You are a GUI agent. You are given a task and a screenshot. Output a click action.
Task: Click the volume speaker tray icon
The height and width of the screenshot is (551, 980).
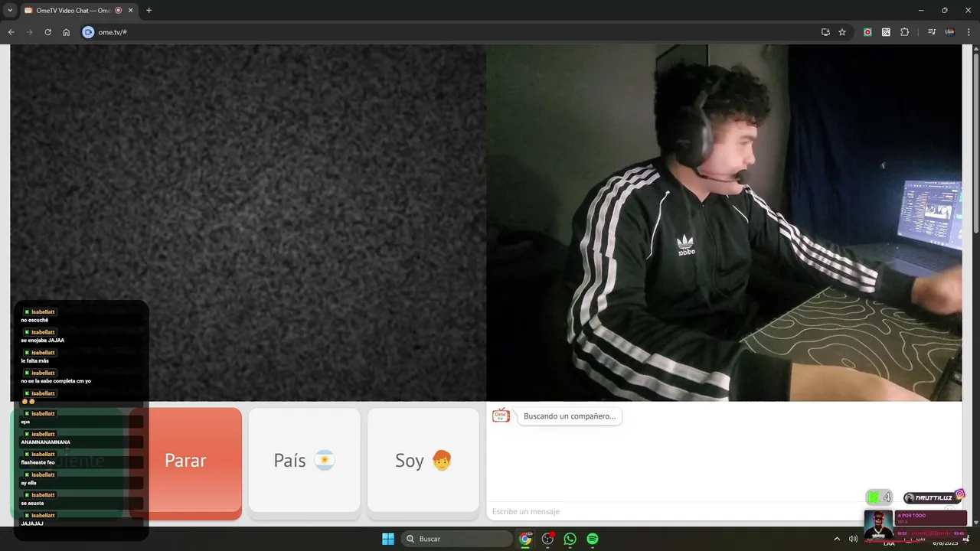click(x=853, y=539)
